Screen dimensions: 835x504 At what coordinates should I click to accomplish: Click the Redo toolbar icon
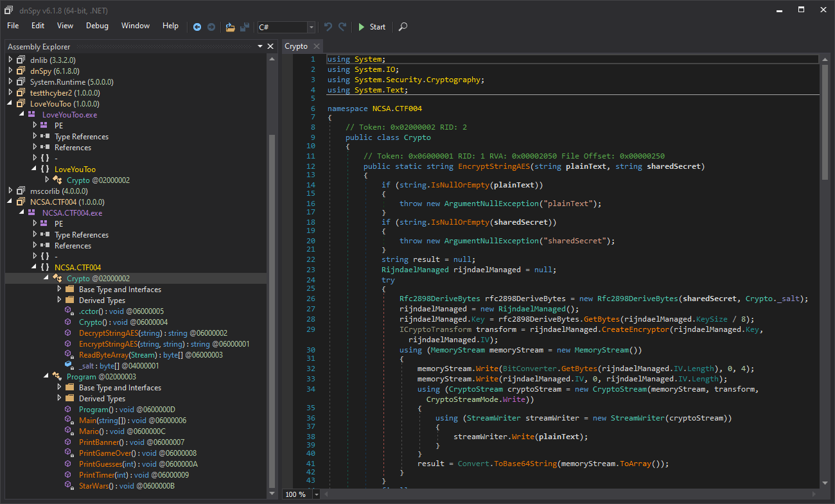[342, 27]
